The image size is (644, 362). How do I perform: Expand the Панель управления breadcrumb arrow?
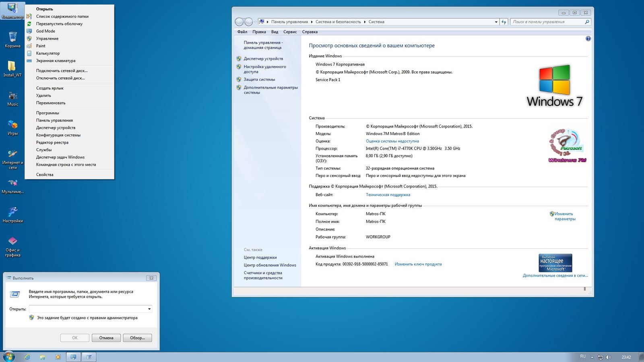pyautogui.click(x=312, y=22)
